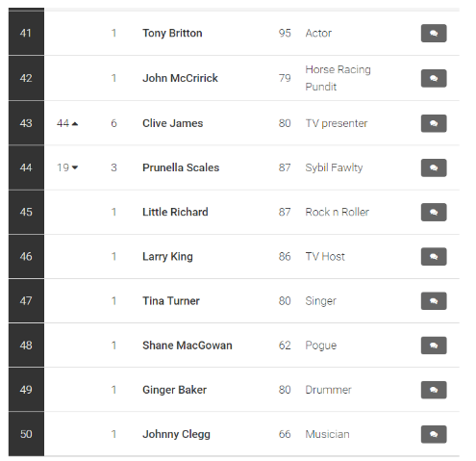
Task: Click the Horse Racing Pundit description
Action: [338, 78]
